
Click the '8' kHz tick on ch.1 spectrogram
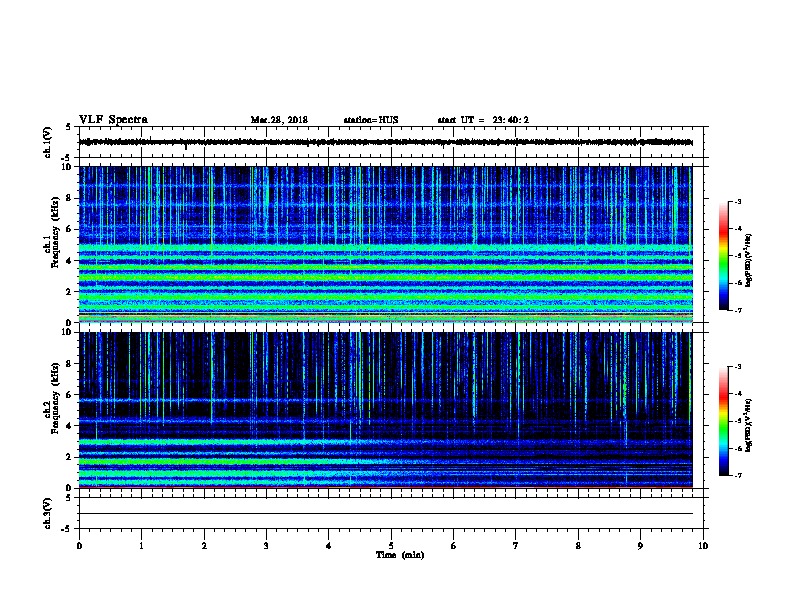(68, 198)
